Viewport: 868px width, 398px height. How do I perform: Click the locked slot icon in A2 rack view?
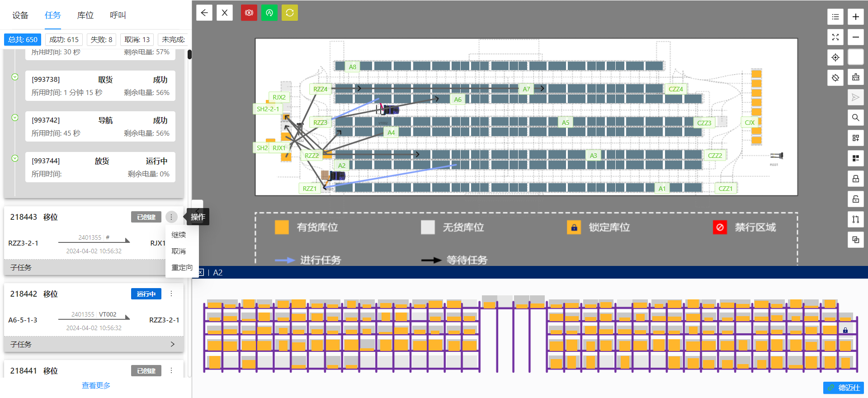pyautogui.click(x=845, y=331)
